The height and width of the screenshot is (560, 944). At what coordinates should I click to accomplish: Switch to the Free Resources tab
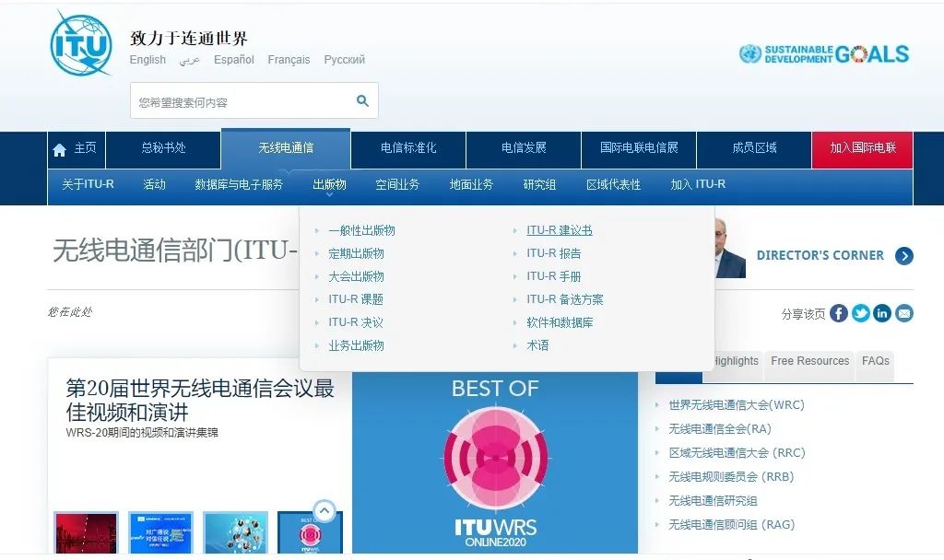[x=809, y=361]
